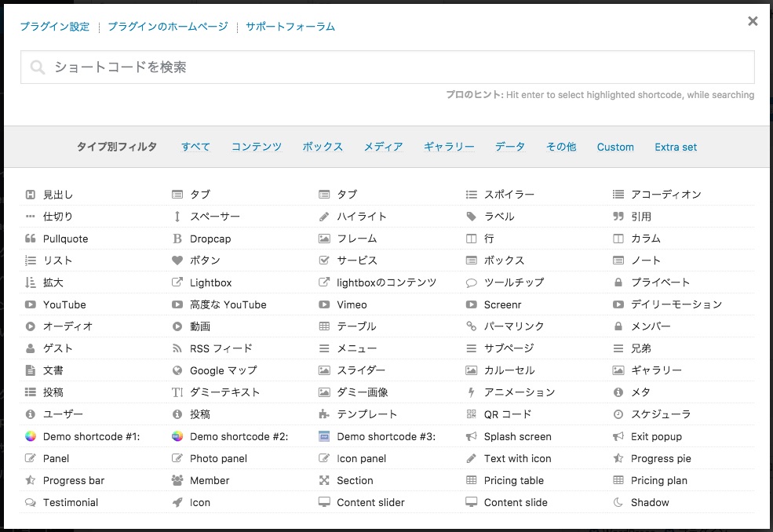Image resolution: width=773 pixels, height=532 pixels.
Task: Filter shortcodes by メディア type
Action: (383, 147)
